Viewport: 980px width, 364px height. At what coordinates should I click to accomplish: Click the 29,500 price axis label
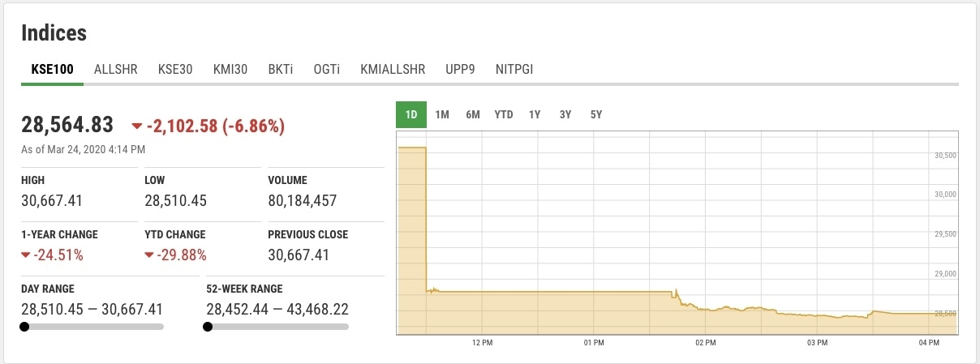[x=946, y=234]
